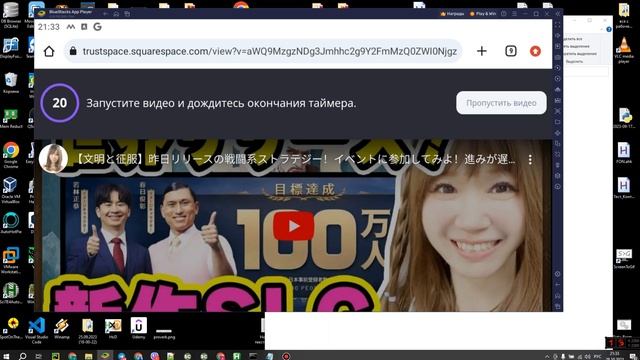Open the BlueStacks hamburger menu
This screenshot has width=640, height=360.
click(514, 14)
